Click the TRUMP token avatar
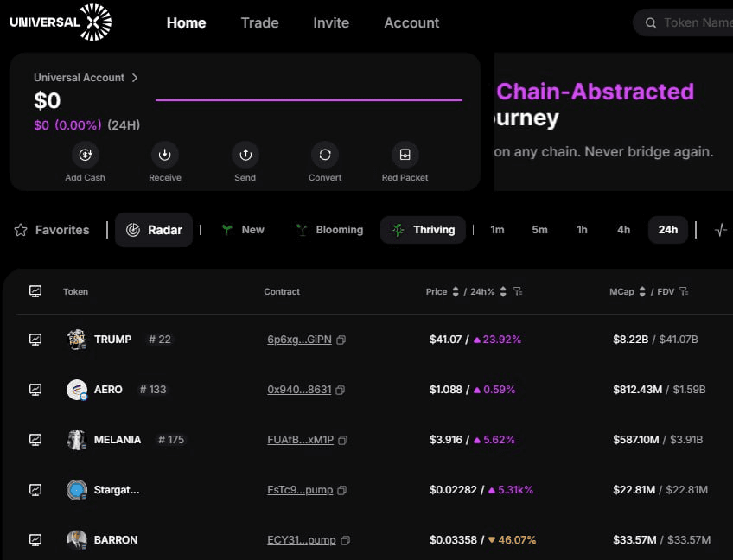 click(x=77, y=340)
